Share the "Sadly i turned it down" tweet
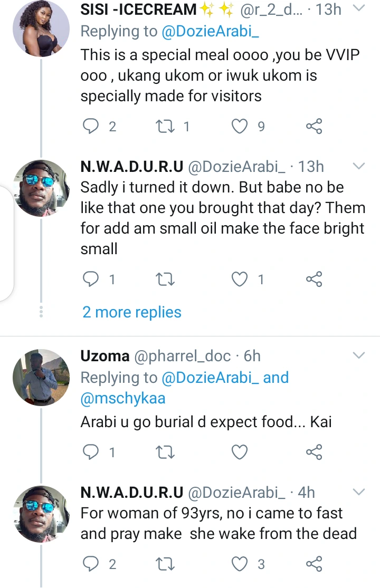The image size is (380, 588). pos(314,280)
